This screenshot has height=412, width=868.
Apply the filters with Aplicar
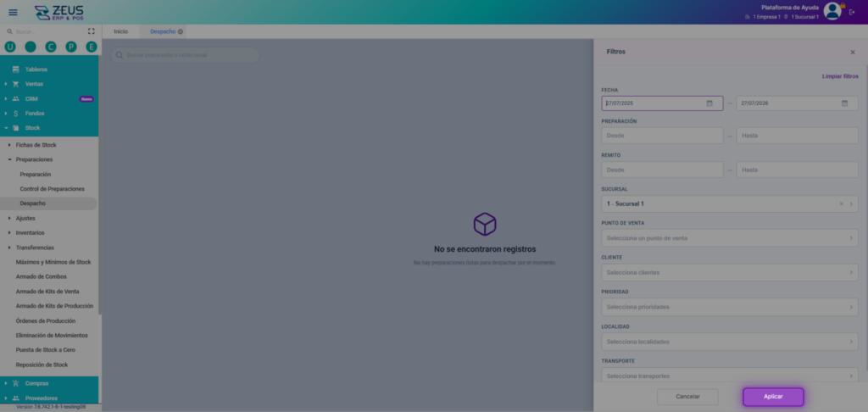pos(773,397)
